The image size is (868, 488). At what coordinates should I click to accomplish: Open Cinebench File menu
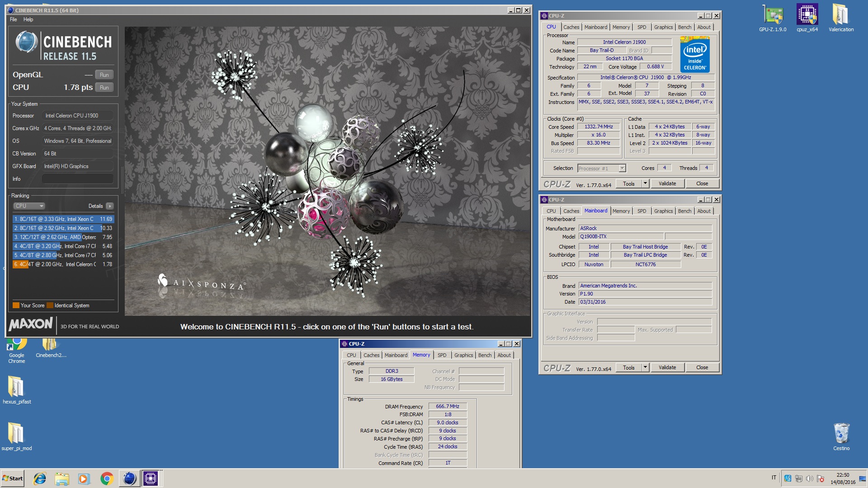coord(14,19)
